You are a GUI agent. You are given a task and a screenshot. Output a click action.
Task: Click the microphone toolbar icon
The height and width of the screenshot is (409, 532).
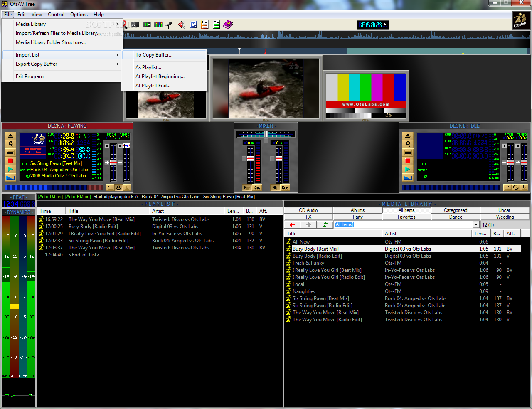[169, 25]
